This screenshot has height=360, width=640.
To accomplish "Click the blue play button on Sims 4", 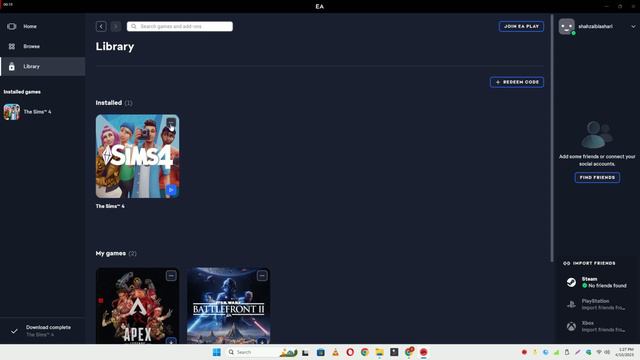I will click(x=171, y=190).
